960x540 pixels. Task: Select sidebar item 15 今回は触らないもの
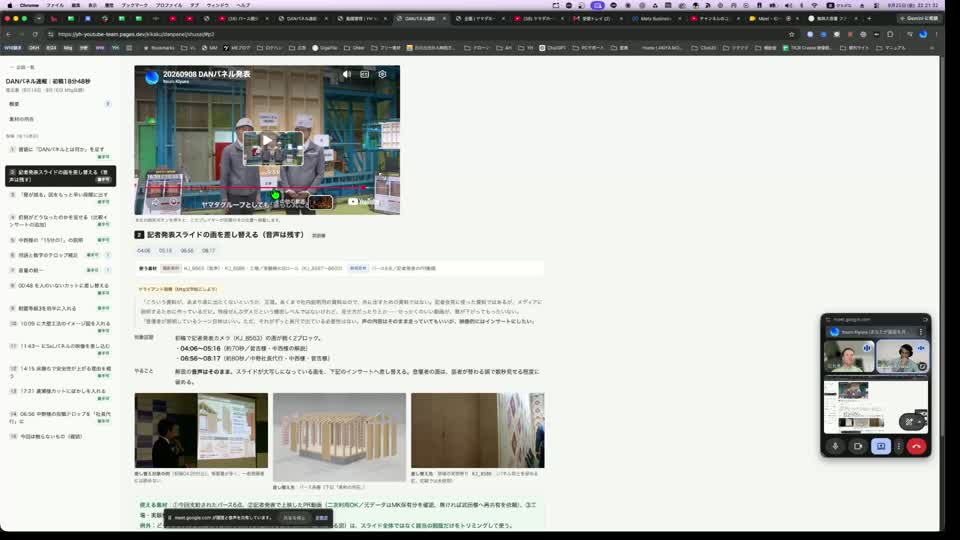click(x=60, y=437)
